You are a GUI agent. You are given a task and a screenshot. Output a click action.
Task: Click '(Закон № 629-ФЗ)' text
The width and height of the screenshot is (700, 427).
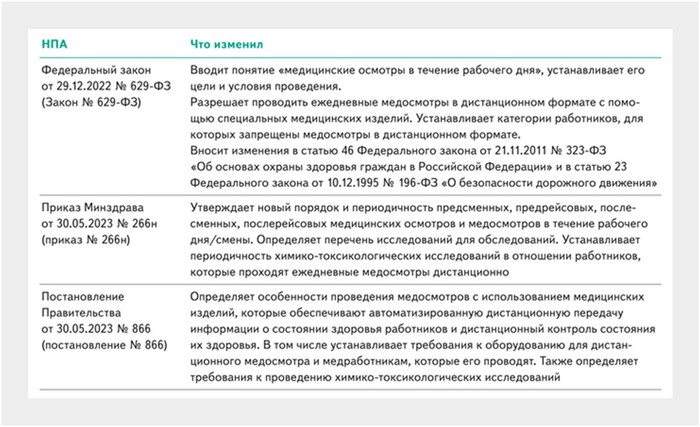(x=92, y=102)
